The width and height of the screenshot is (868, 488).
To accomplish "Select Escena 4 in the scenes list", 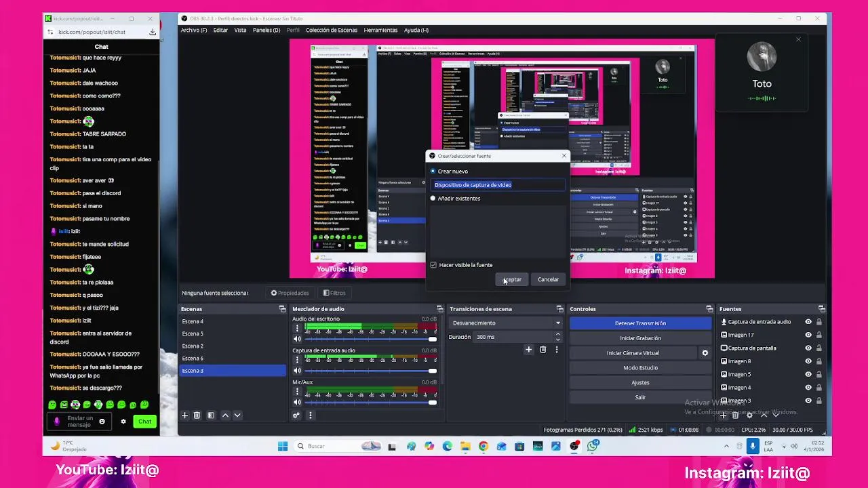I will [x=232, y=321].
